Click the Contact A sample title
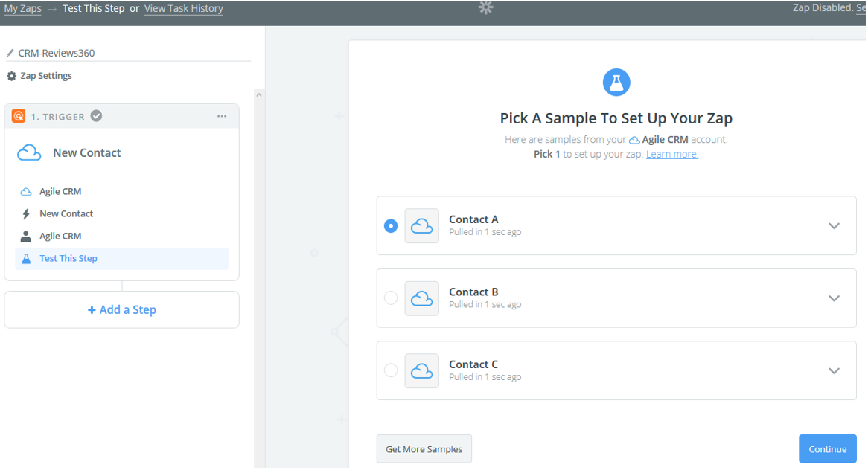 (473, 219)
